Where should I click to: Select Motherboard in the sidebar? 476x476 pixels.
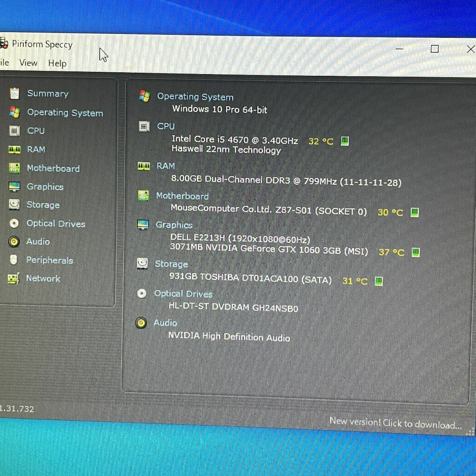coord(53,168)
